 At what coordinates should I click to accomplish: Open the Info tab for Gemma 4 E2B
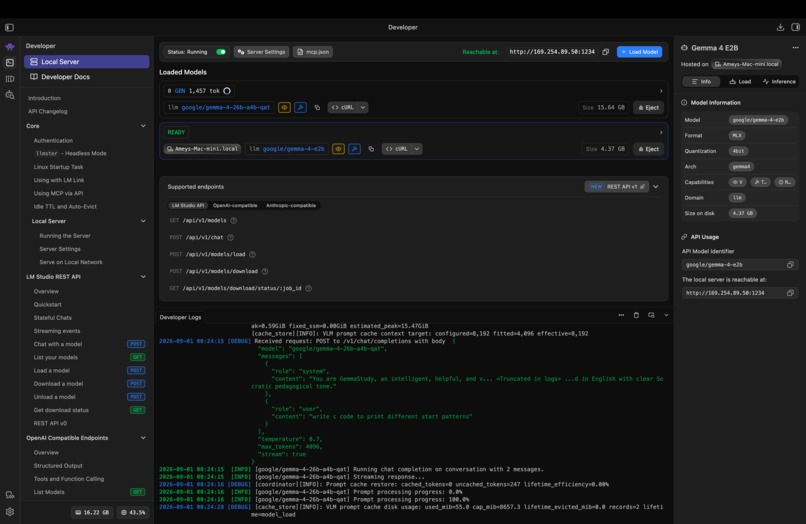[701, 82]
